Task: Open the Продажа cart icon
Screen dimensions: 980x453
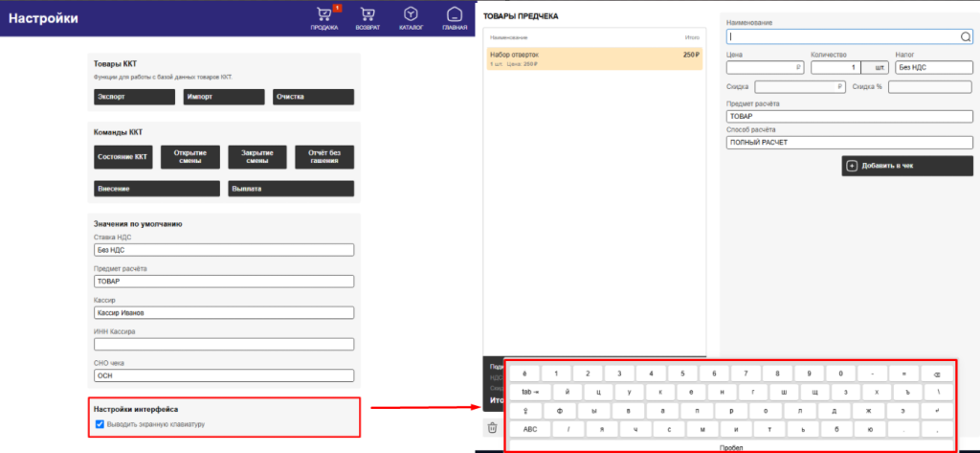Action: tap(323, 14)
